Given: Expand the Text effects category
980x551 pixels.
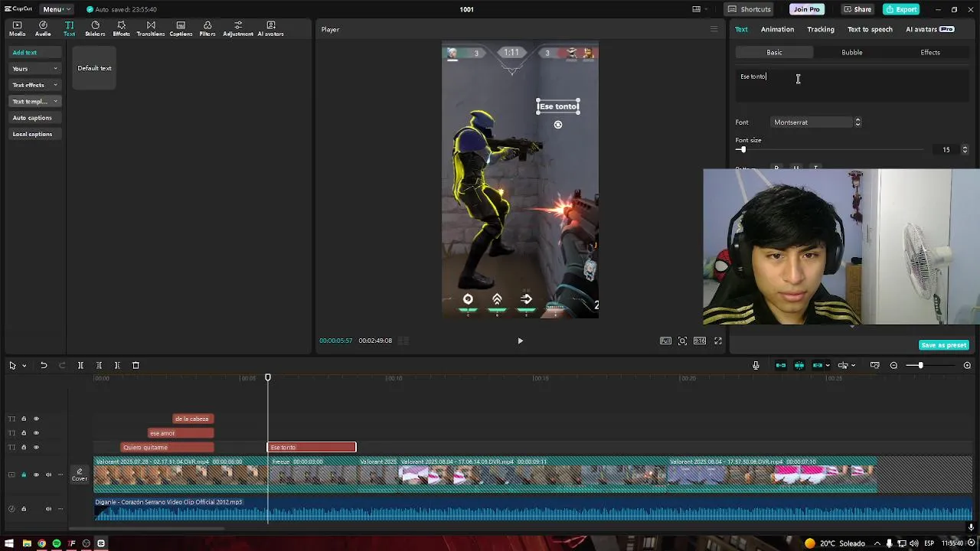Looking at the screenshot, I should point(34,85).
